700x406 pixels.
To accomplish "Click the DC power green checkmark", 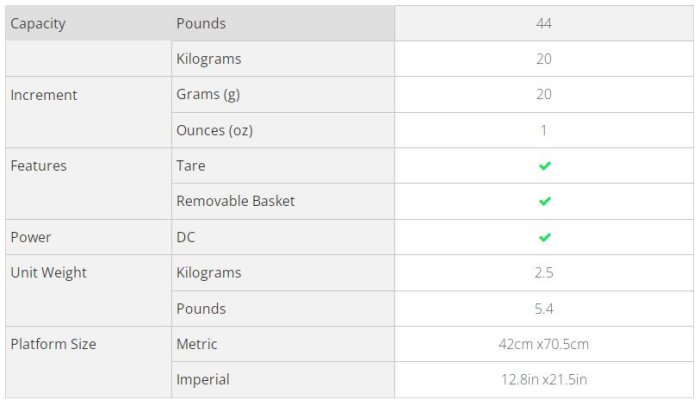I will coord(544,237).
